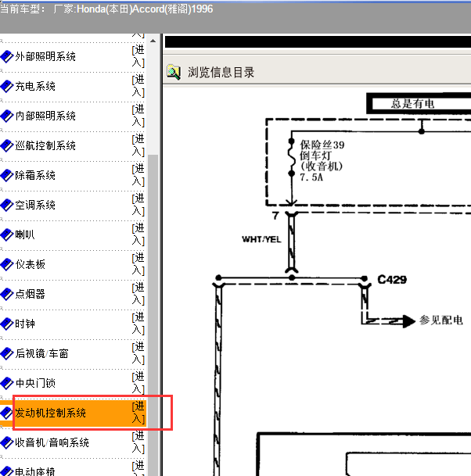Click the book icon beside 点烟器
The height and width of the screenshot is (476, 471).
tap(7, 294)
